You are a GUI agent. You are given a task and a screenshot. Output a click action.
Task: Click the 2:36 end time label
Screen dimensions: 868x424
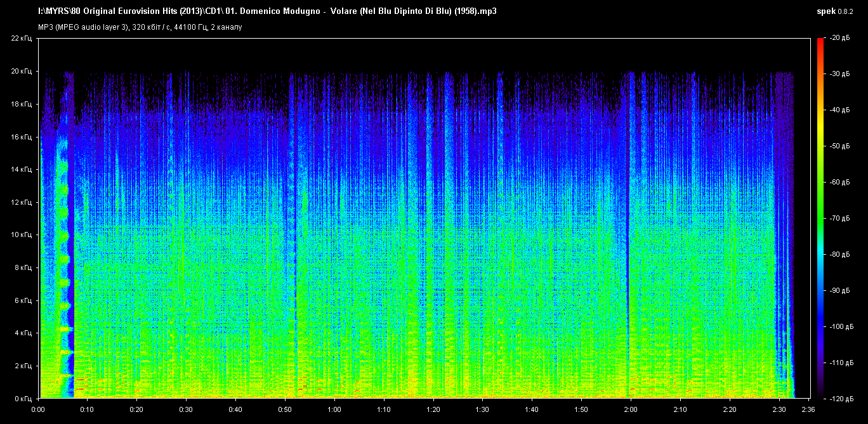point(806,409)
